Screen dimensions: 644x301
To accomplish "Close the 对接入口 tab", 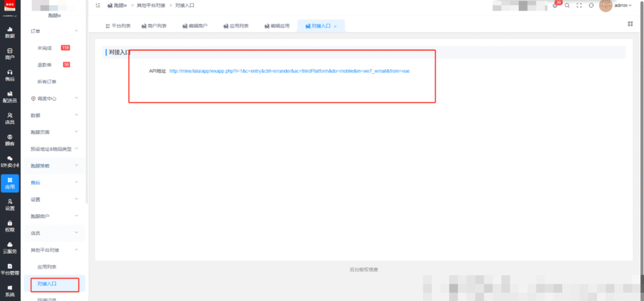I will tap(335, 26).
